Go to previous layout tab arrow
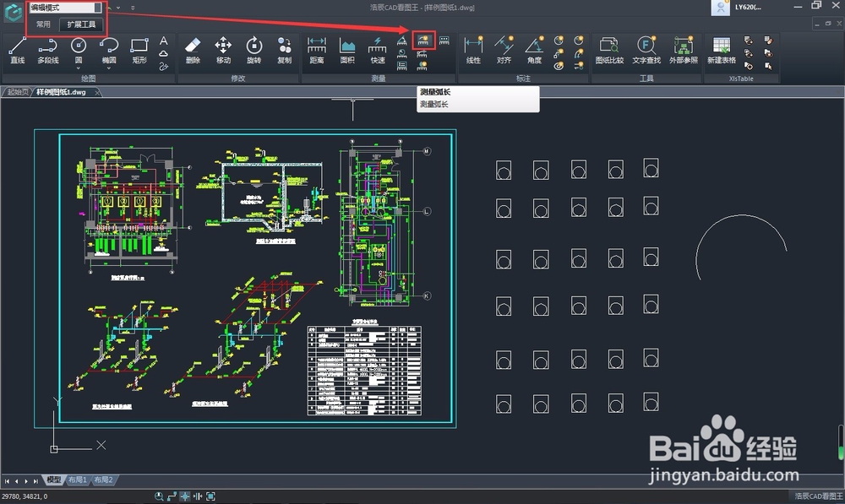This screenshot has width=845, height=504. [17, 481]
